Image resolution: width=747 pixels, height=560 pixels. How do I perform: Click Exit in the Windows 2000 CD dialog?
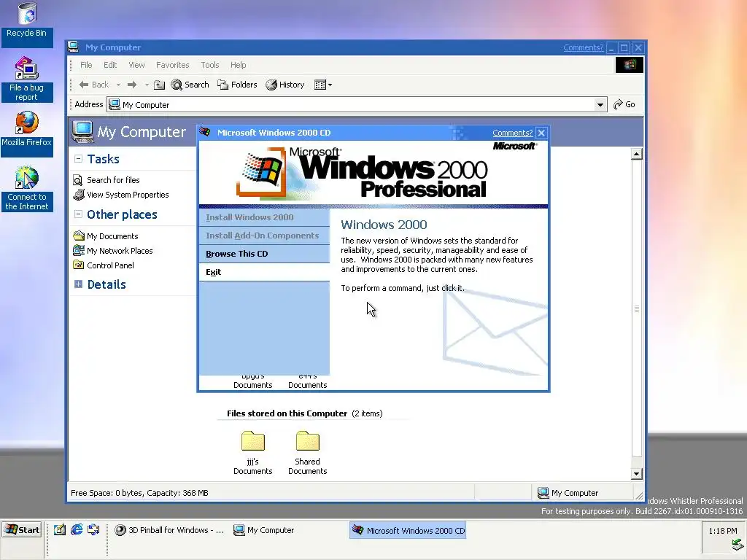tap(264, 272)
